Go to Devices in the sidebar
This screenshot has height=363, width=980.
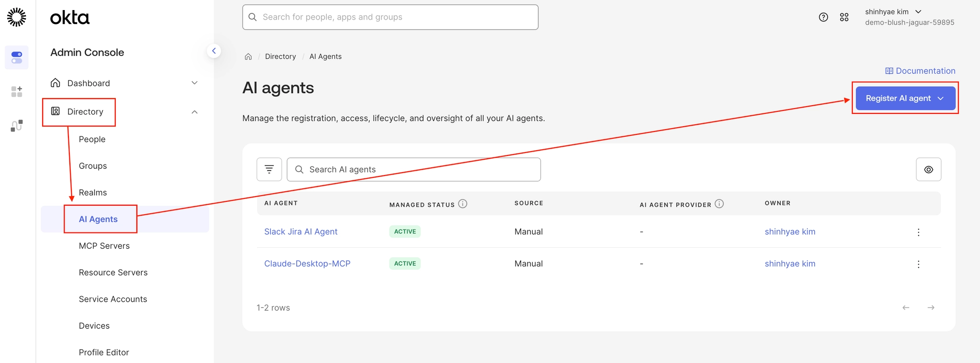[94, 326]
